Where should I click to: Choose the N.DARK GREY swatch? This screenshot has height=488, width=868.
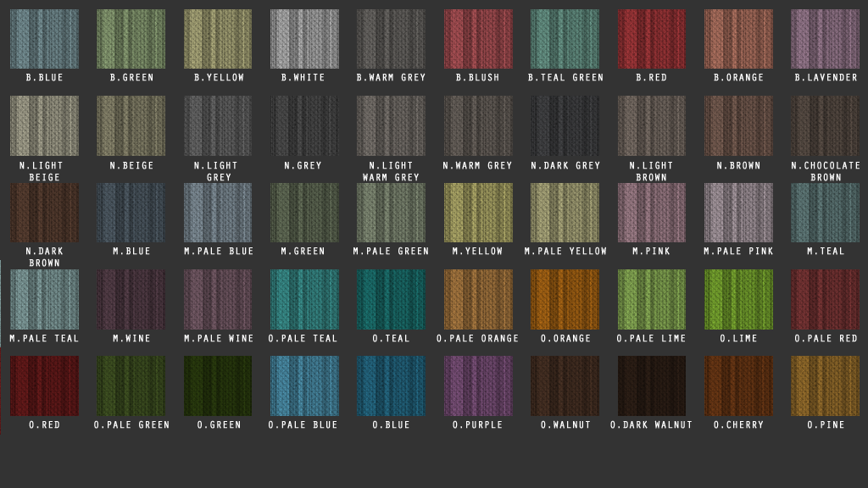(565, 125)
